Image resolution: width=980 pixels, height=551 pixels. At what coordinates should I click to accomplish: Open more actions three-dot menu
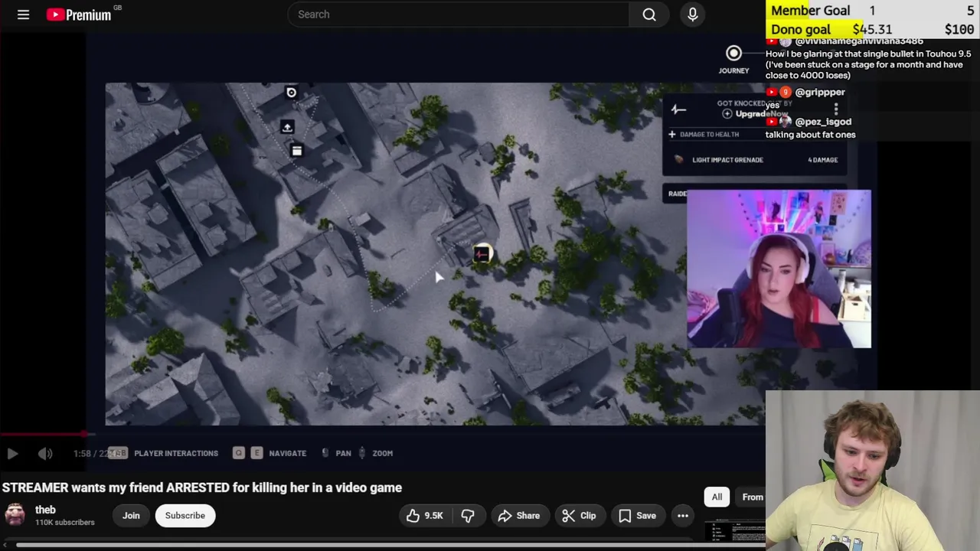[x=683, y=516]
